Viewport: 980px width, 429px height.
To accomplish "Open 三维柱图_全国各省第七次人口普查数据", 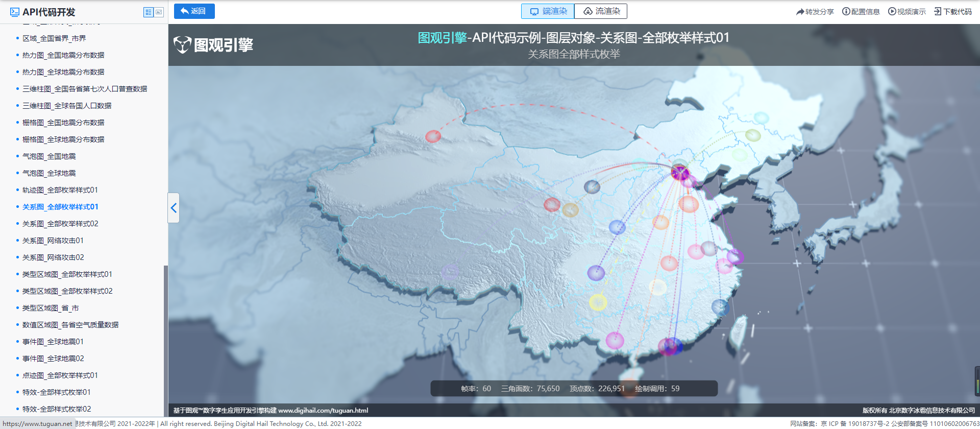I will pos(85,89).
